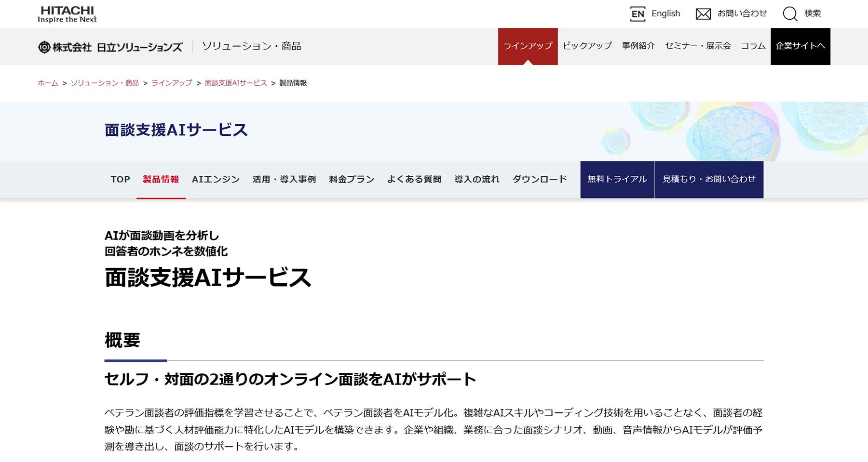Click the AIが面談動画を分析し tagline text
This screenshot has width=868, height=462.
[162, 236]
